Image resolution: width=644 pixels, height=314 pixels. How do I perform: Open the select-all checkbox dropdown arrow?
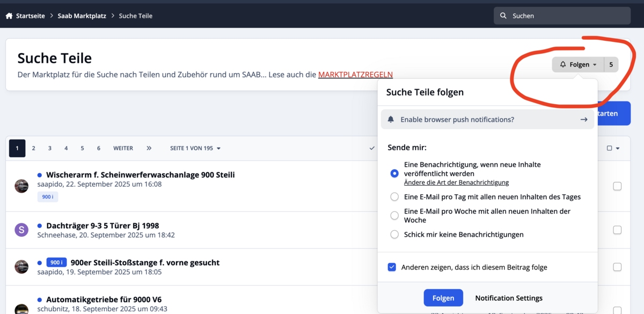(618, 149)
